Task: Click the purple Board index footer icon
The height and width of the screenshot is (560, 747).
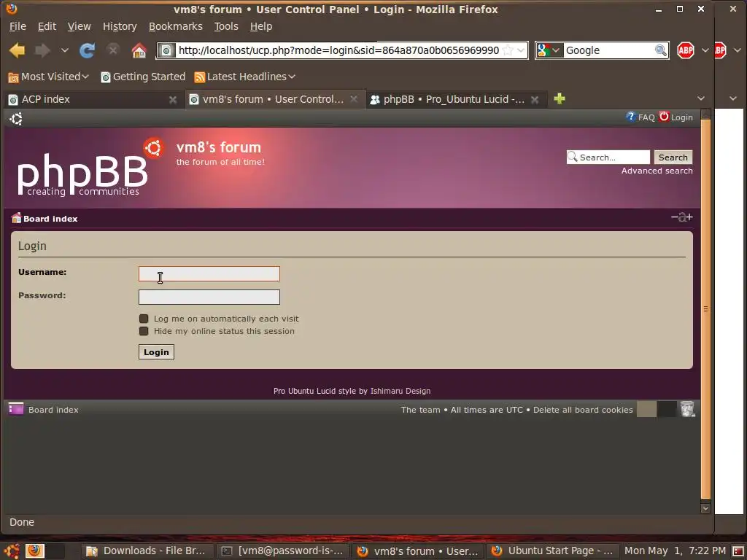Action: pos(16,409)
